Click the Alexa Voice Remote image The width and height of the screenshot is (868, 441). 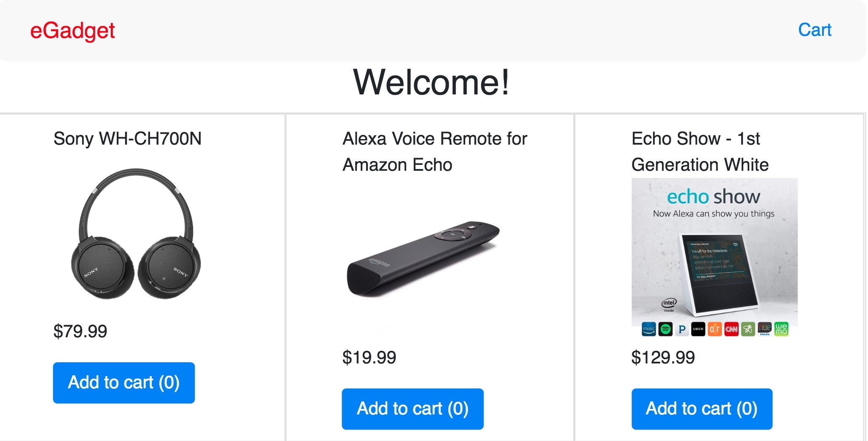423,258
